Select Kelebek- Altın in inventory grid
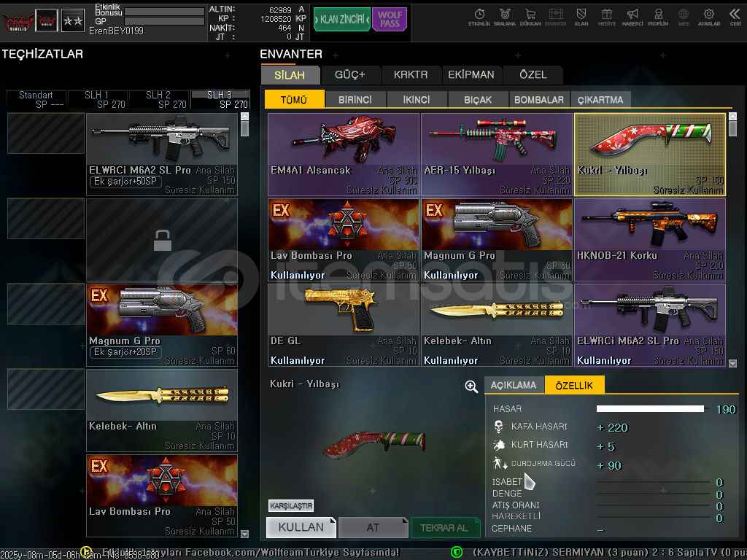The width and height of the screenshot is (747, 560). [496, 325]
